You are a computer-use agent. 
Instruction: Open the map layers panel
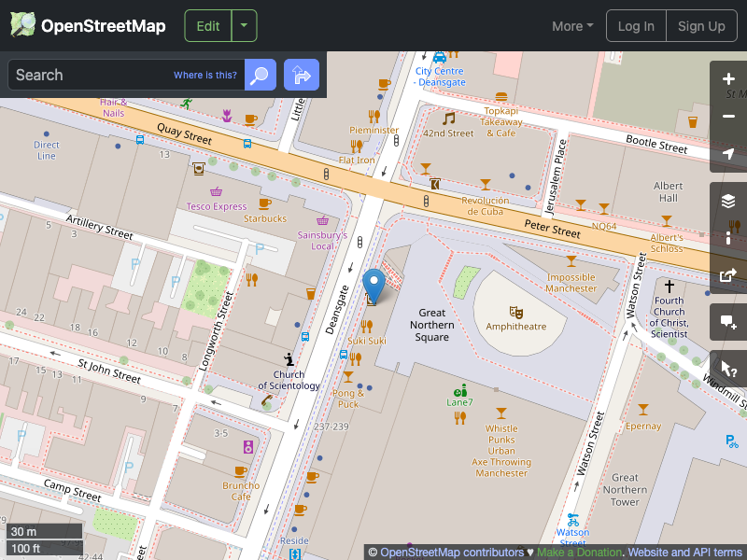click(728, 200)
